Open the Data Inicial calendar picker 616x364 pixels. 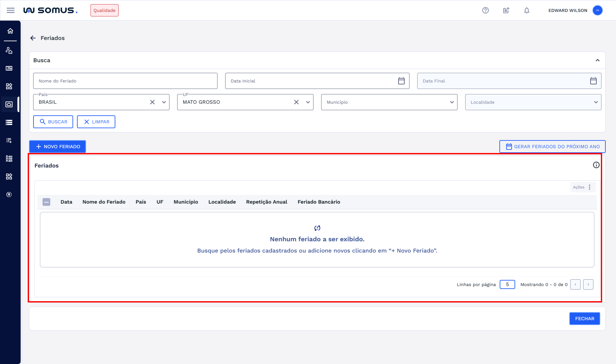click(x=401, y=81)
